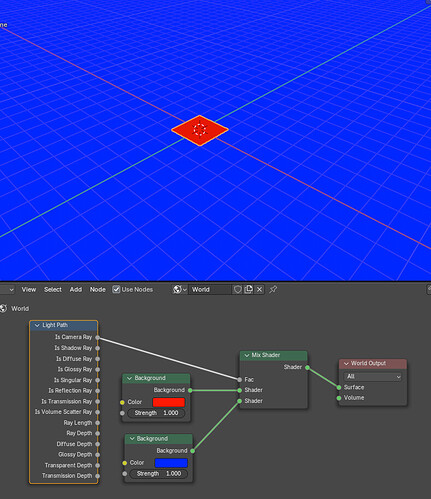431x499 pixels.
Task: Click Strength field of blue Background node
Action: click(159, 473)
